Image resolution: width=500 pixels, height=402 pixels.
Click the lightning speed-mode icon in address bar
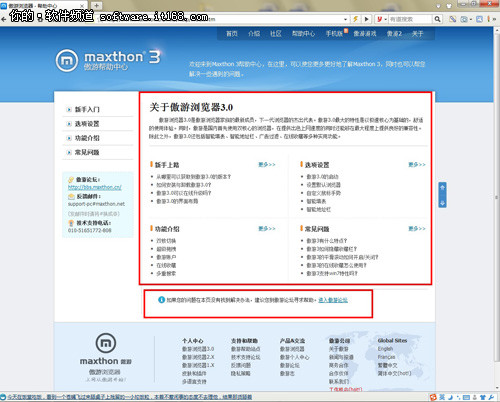pos(356,19)
